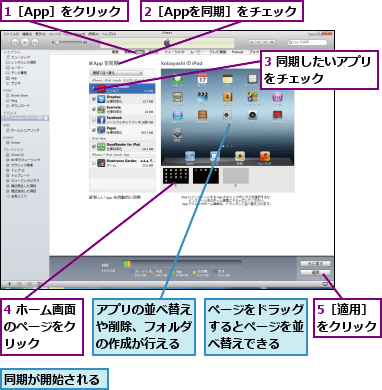Open the ファイル menu
This screenshot has width=382, height=390.
[11, 34]
